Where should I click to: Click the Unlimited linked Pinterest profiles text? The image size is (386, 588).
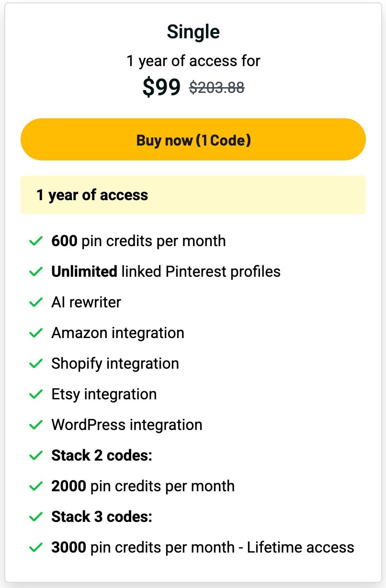166,271
